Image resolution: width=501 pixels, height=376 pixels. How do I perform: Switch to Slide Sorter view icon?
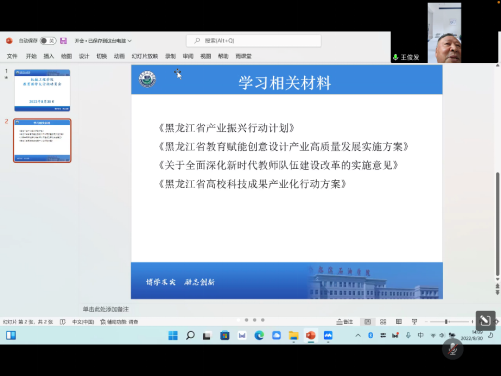coord(383,322)
